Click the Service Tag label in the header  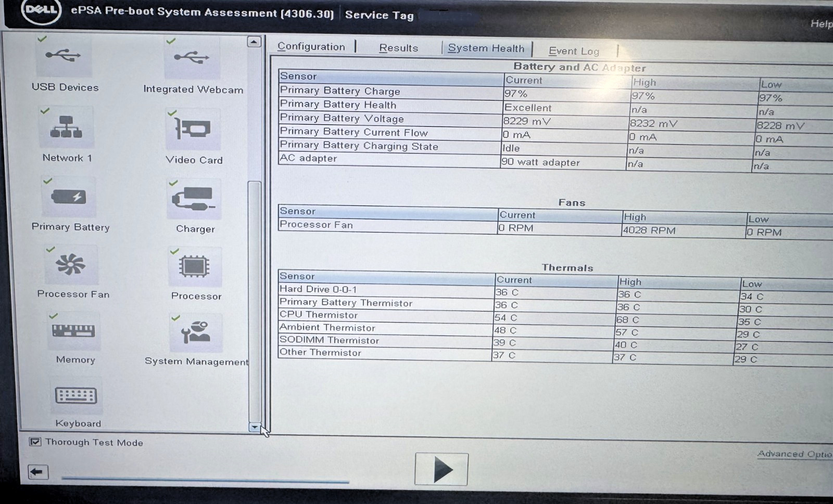[380, 15]
